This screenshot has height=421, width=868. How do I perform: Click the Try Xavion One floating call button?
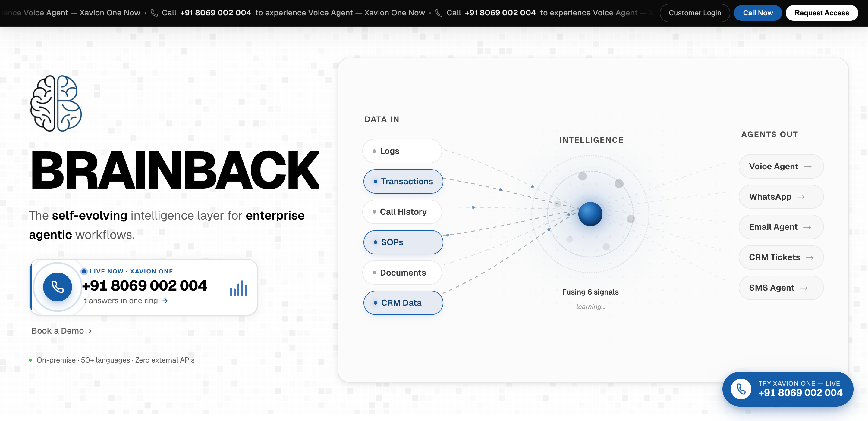788,389
